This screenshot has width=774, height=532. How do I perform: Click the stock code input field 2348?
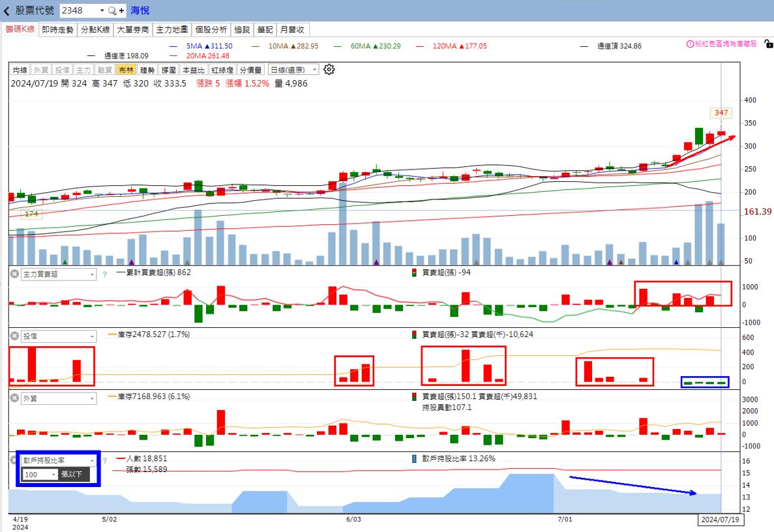coord(78,10)
